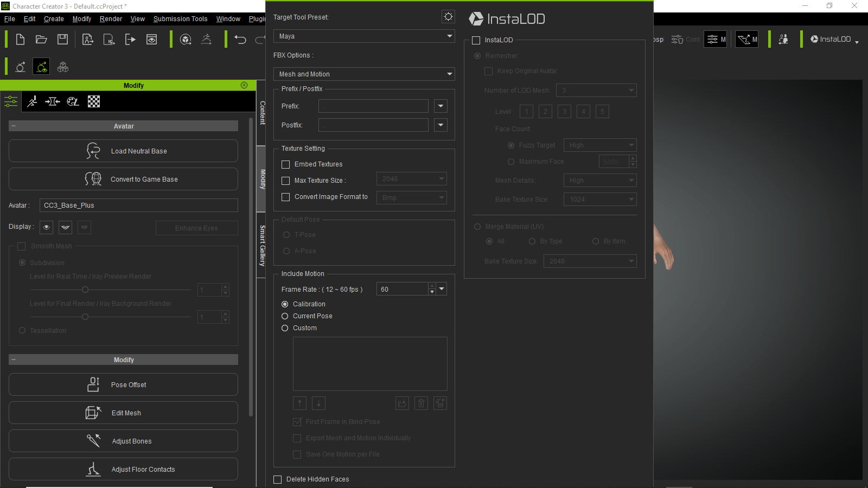This screenshot has width=868, height=488.
Task: Expand the Prefix dropdown arrow
Action: click(x=441, y=106)
